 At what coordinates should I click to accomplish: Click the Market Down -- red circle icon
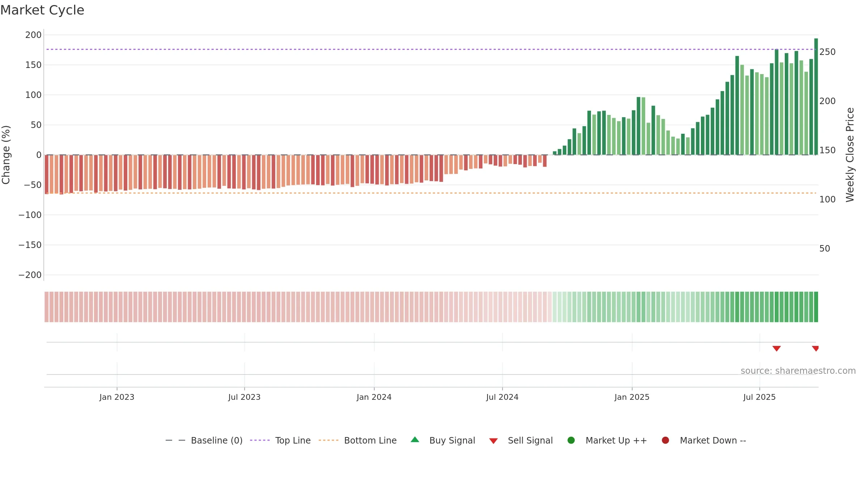click(665, 440)
